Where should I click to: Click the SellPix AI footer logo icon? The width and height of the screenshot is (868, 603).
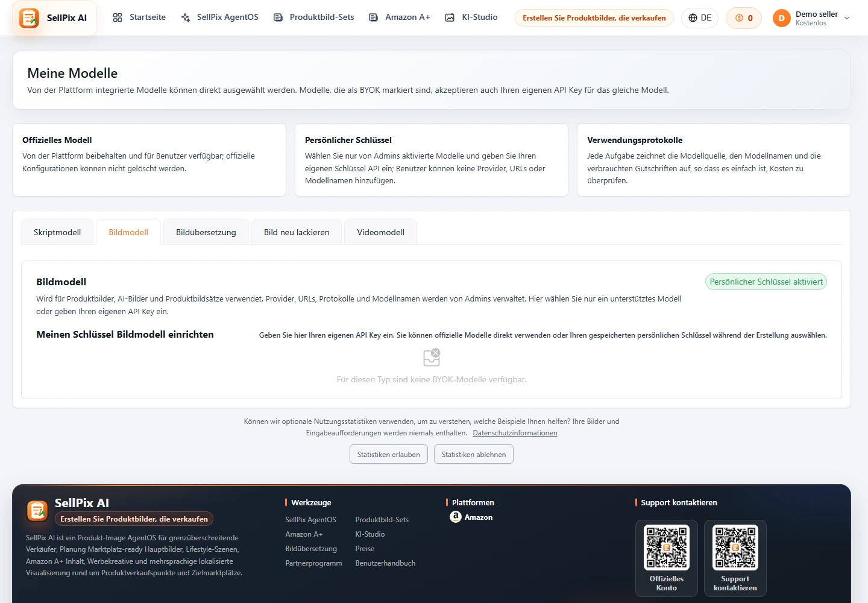(37, 511)
